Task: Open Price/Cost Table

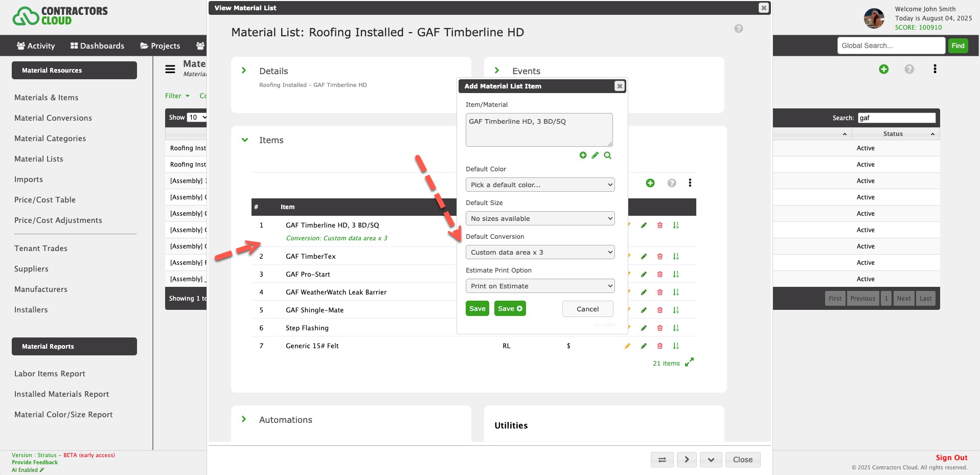Action: point(45,199)
